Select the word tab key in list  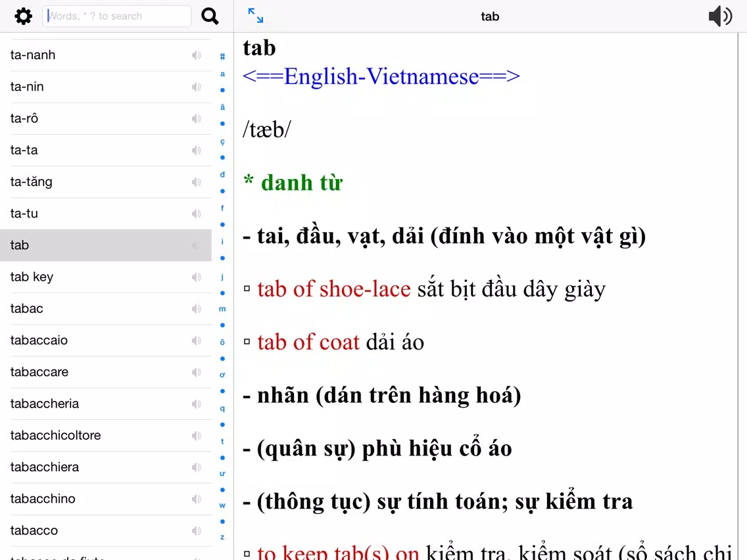106,277
